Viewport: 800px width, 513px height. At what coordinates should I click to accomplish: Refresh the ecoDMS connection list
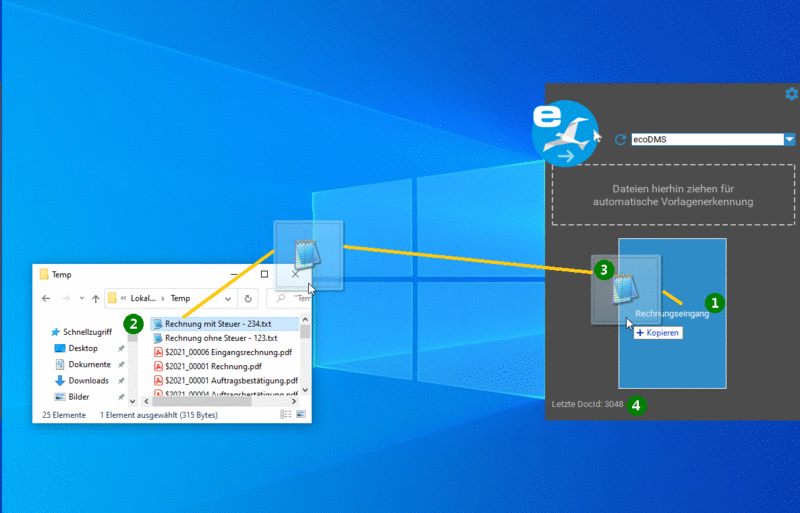point(620,139)
